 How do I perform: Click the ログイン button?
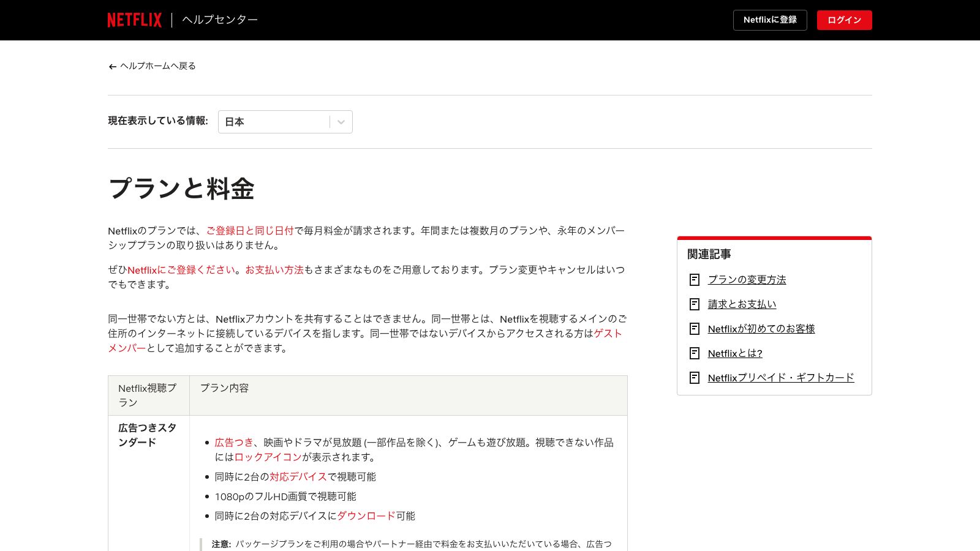(845, 20)
